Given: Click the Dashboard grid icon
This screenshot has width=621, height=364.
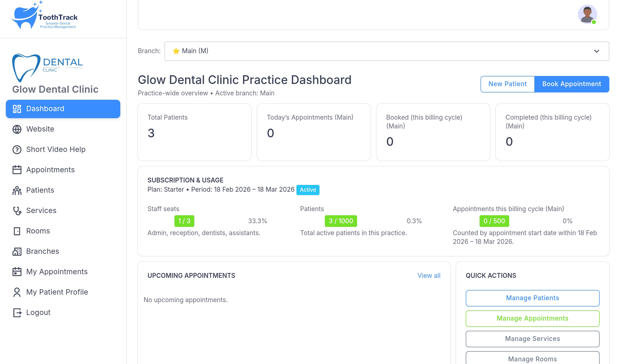Looking at the screenshot, I should [17, 109].
